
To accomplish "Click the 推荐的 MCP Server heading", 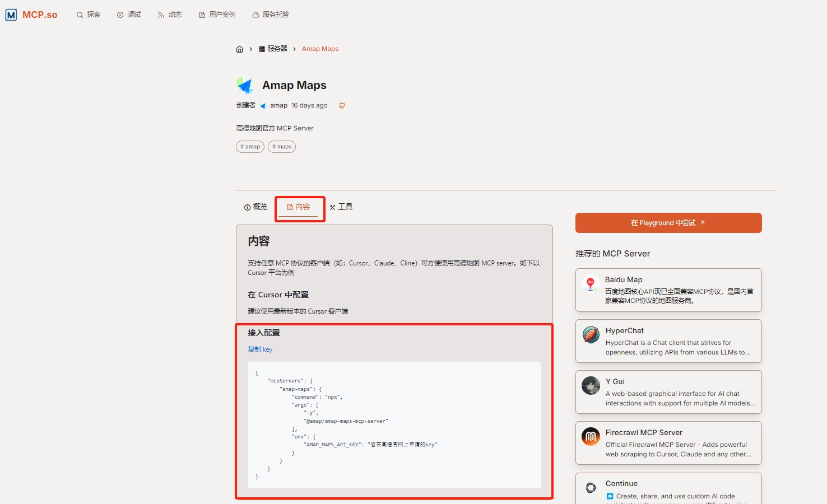I will (612, 254).
